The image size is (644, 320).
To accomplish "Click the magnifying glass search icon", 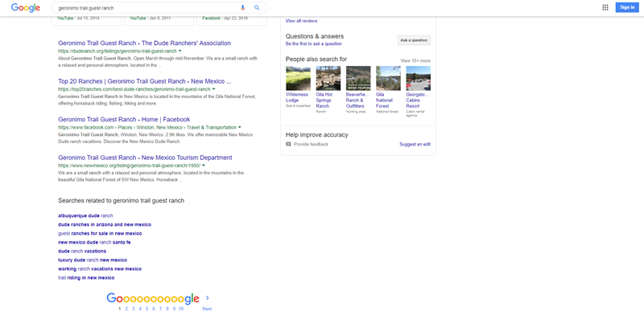I will (x=257, y=8).
